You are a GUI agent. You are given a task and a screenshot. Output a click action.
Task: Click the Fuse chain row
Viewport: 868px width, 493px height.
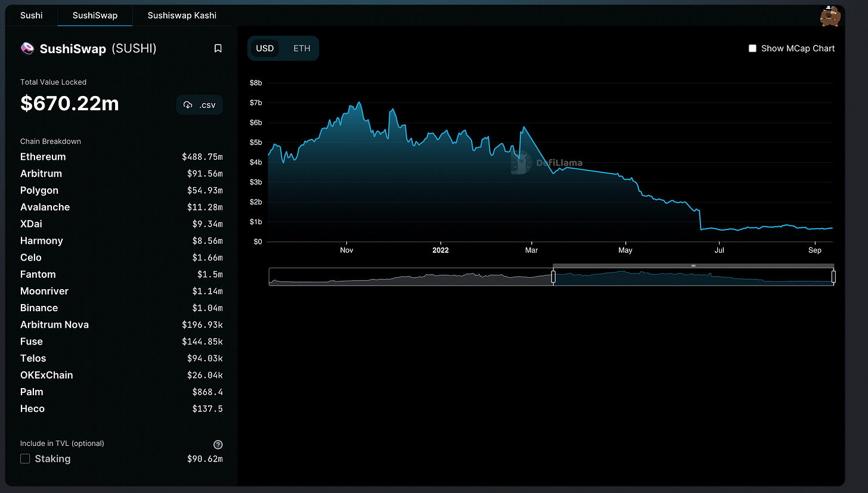pos(122,341)
